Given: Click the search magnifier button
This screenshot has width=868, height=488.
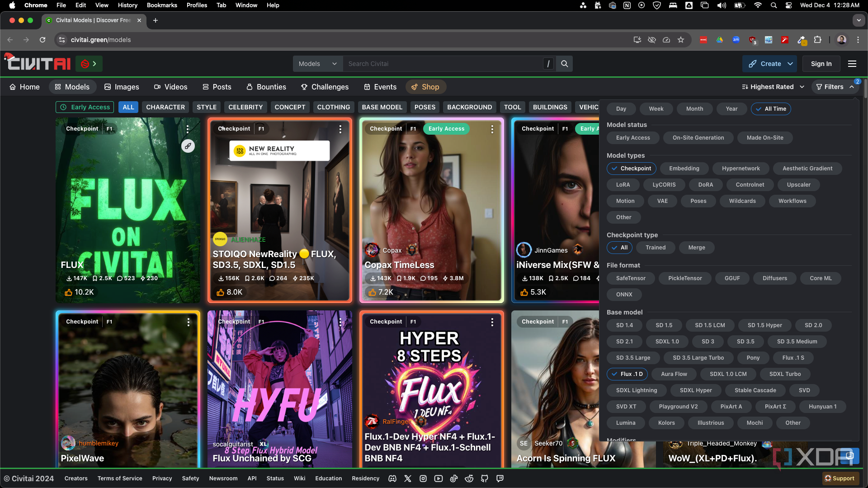Looking at the screenshot, I should [x=565, y=64].
